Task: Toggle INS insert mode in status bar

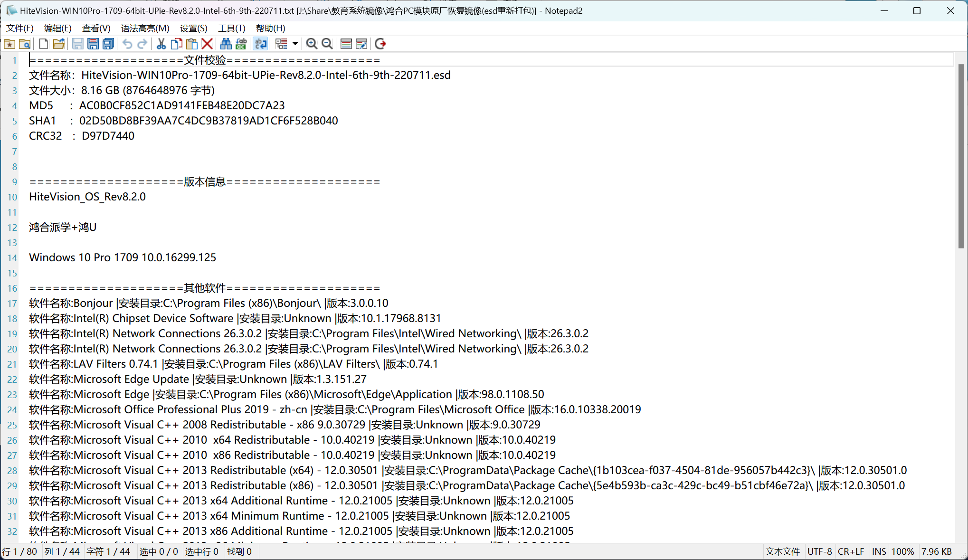Action: pos(879,551)
